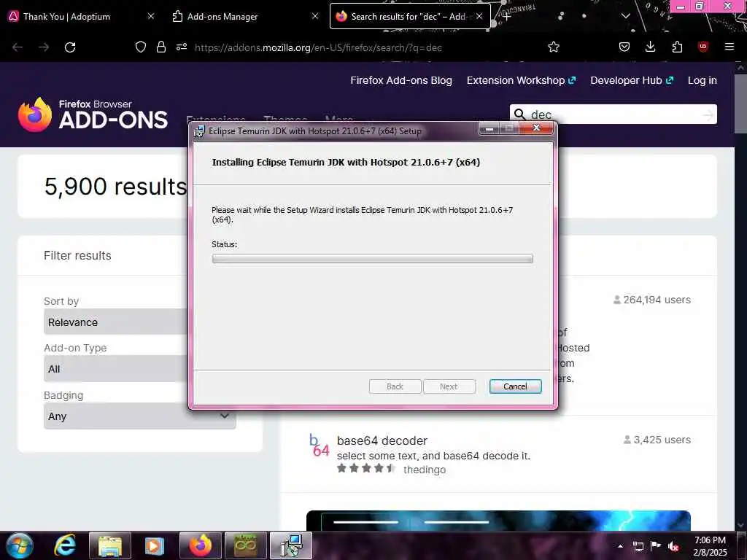The image size is (747, 560).
Task: Click the 5,900 results heading
Action: tap(116, 186)
